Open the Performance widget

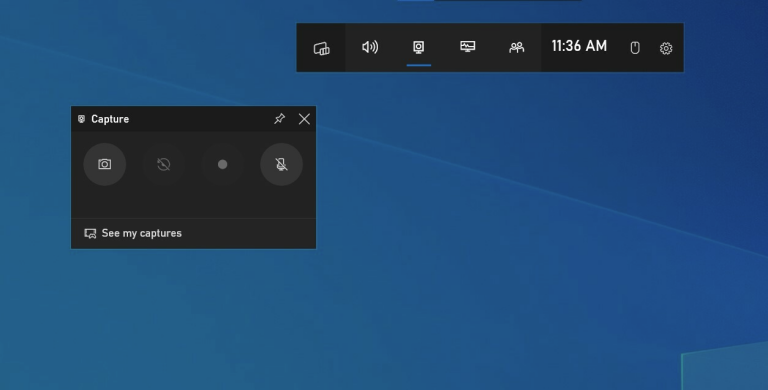[468, 47]
